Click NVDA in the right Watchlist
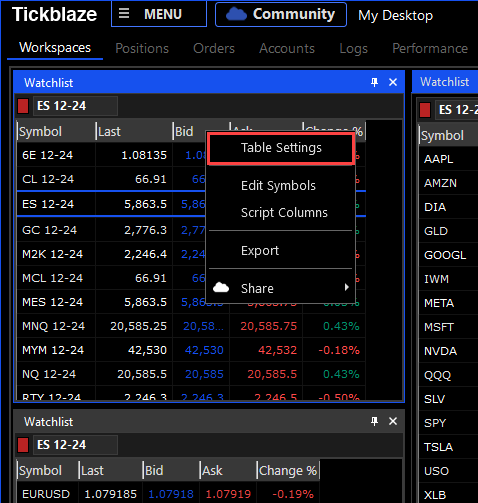Viewport: 478px width, 503px height. click(x=440, y=351)
